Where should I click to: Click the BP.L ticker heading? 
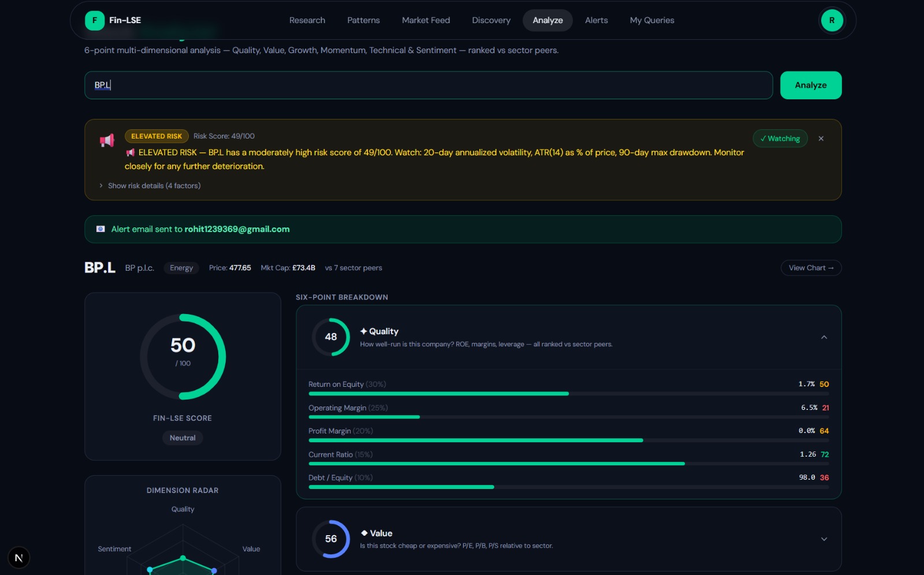tap(100, 268)
